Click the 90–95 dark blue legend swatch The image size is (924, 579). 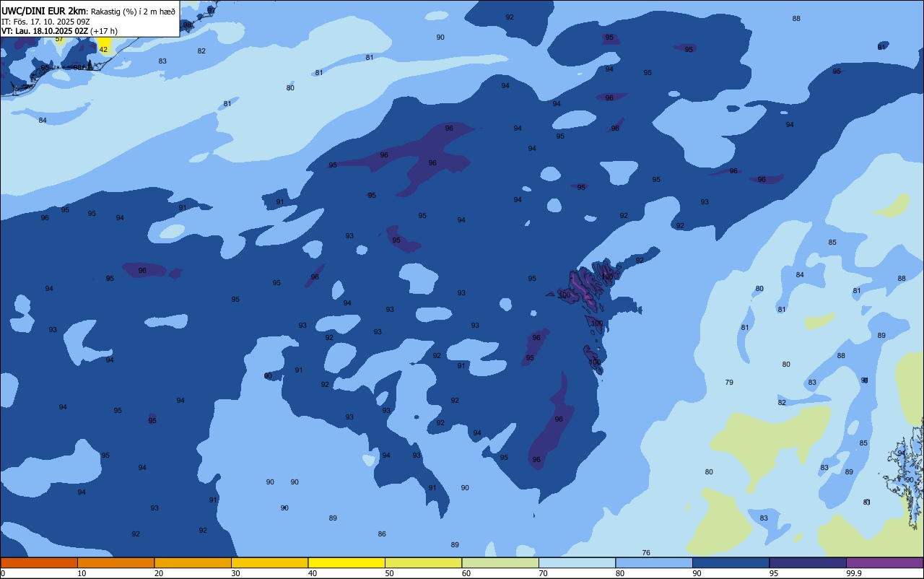731,562
